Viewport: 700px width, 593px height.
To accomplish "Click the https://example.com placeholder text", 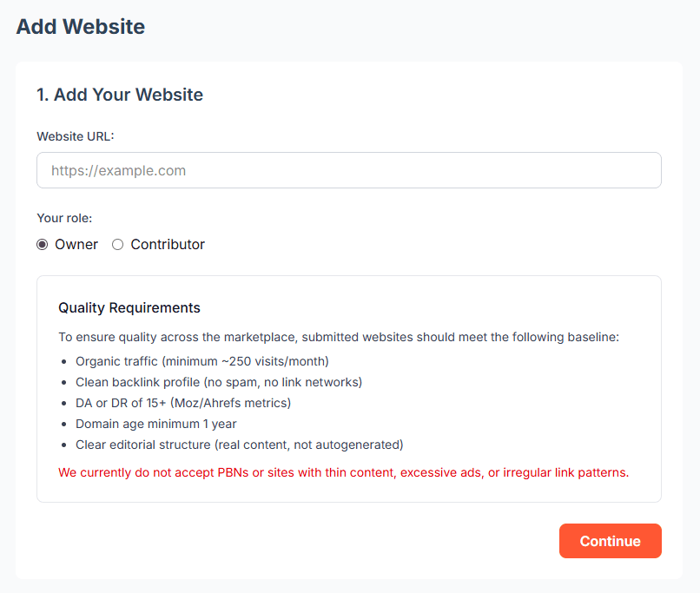I will click(x=118, y=170).
